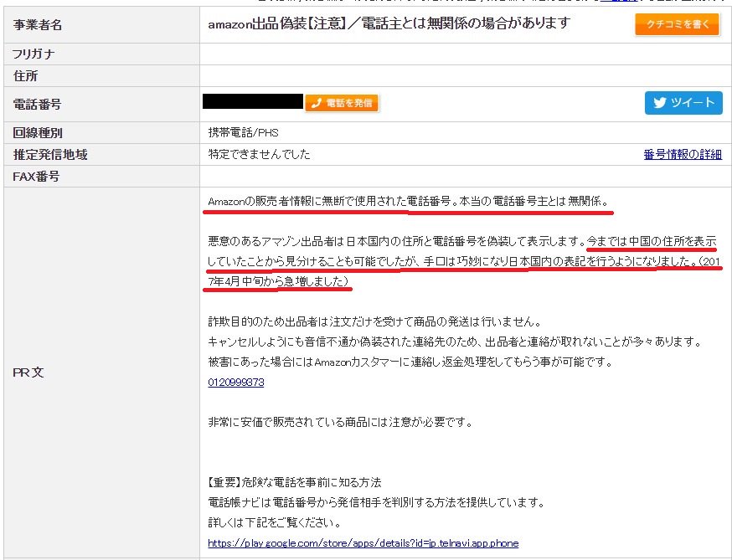Image resolution: width=732 pixels, height=560 pixels.
Task: Open the play.google.com store app link
Action: (x=363, y=543)
